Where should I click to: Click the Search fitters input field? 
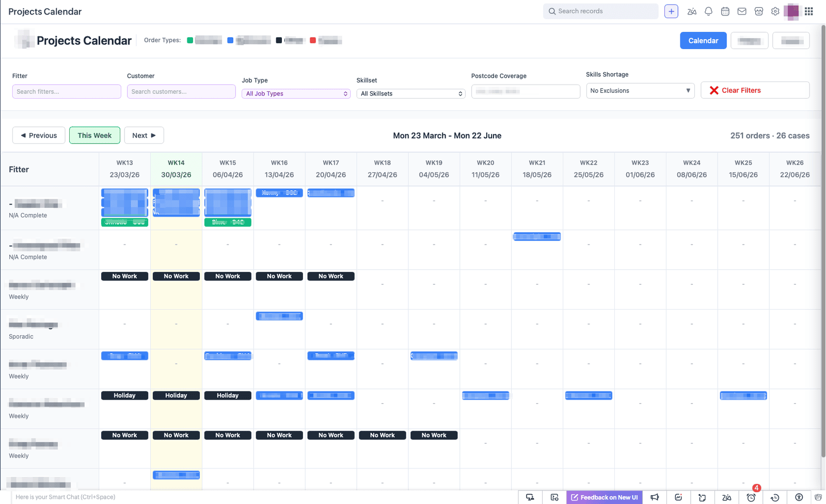click(x=67, y=91)
